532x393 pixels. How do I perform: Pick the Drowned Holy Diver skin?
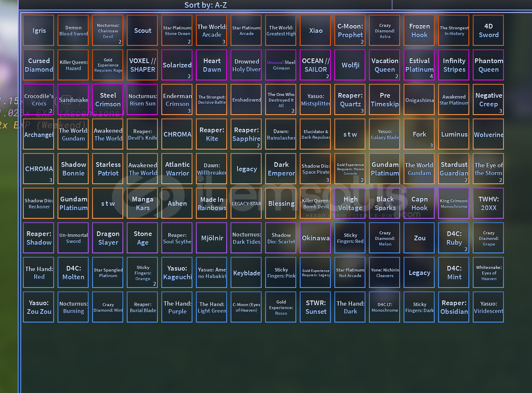pos(247,65)
